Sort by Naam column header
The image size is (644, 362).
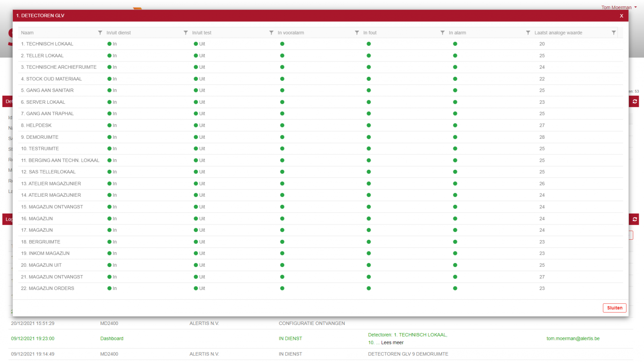[x=27, y=33]
